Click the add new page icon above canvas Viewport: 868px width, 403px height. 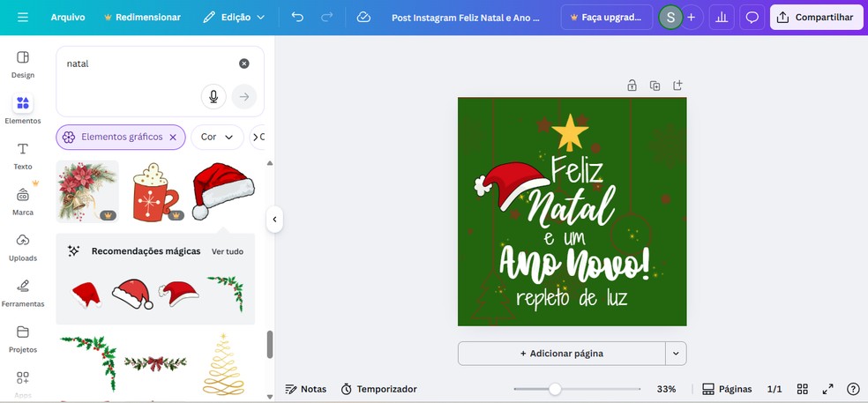pos(677,86)
